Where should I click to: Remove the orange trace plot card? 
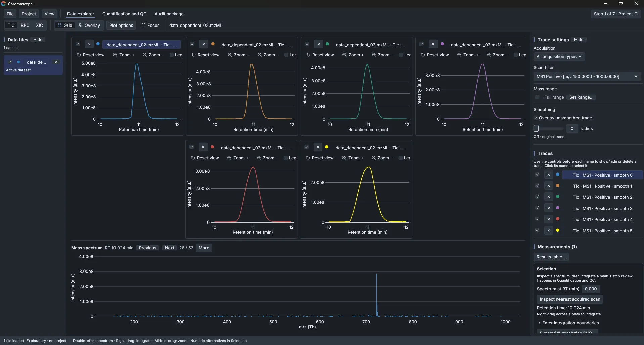(x=203, y=44)
